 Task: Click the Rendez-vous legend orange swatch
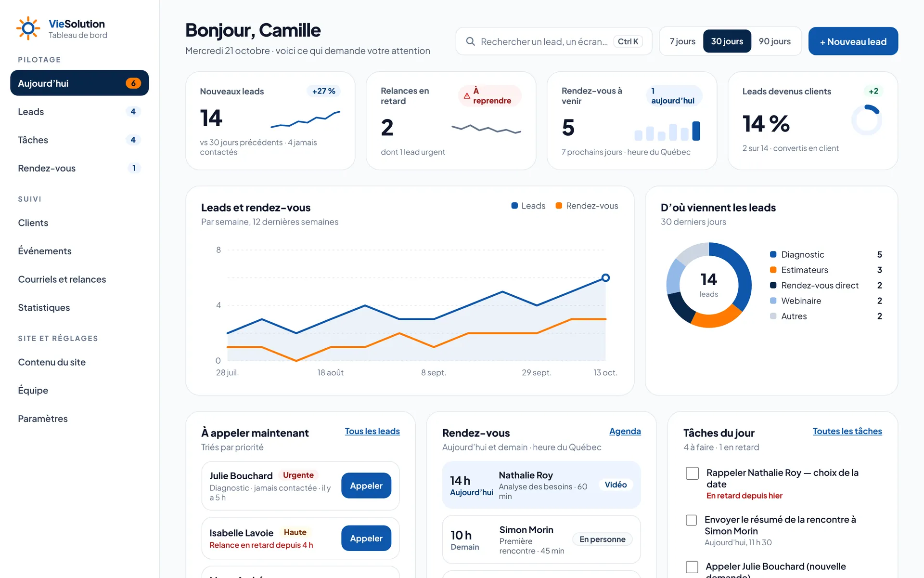tap(559, 206)
